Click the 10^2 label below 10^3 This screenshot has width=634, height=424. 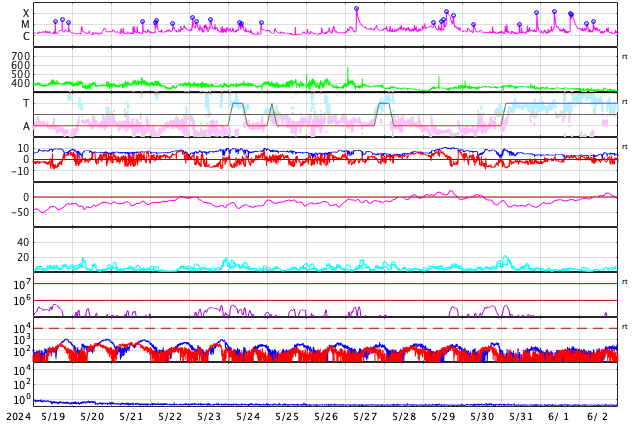[22, 352]
